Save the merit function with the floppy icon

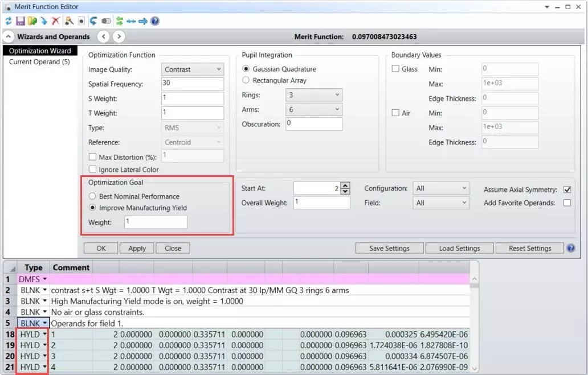21,21
